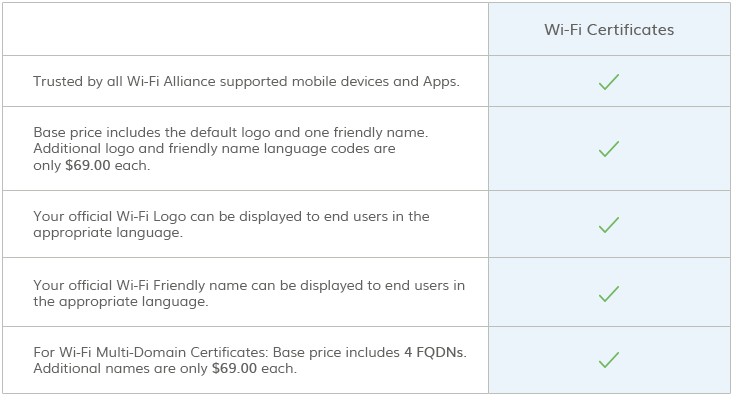Click the '$69.00' price in logo row
Viewport: 733px width, 396px height.
(x=87, y=166)
